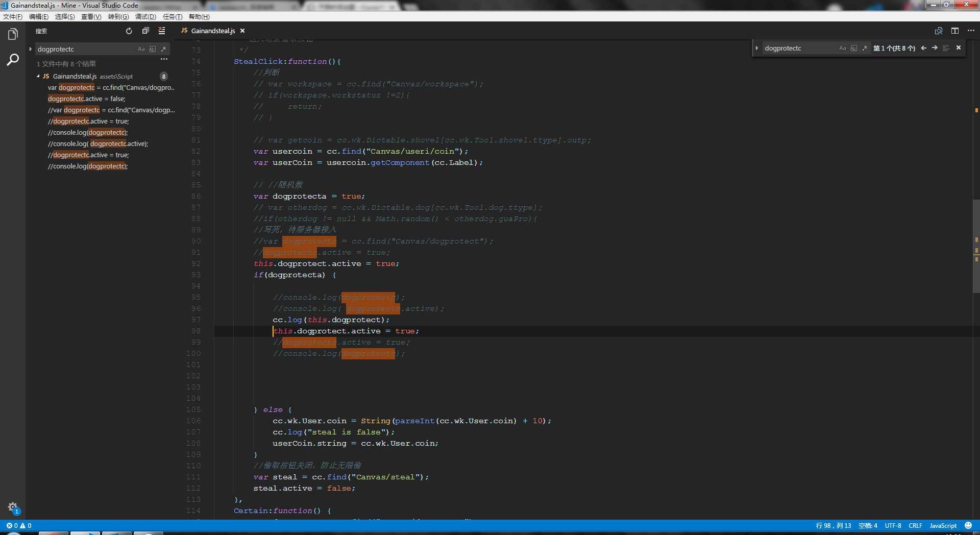Open the 调试(D) debug menu
Screen dimensions: 980x535
click(x=145, y=17)
